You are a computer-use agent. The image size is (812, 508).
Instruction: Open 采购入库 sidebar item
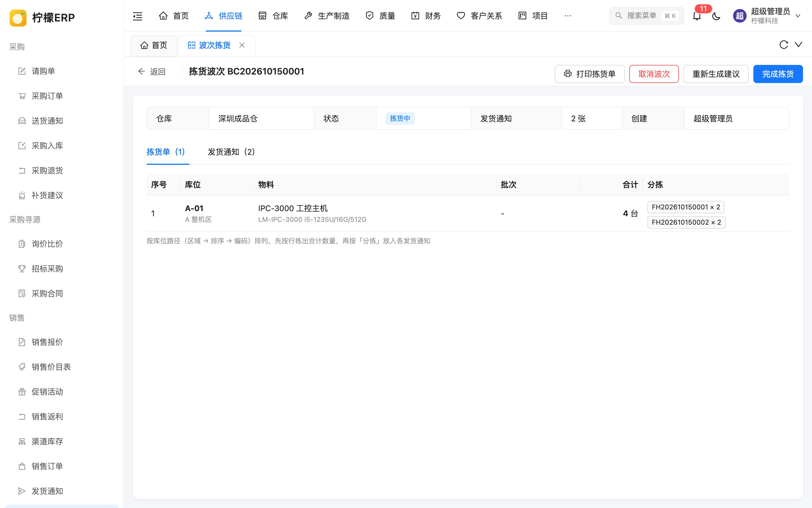pos(62,146)
